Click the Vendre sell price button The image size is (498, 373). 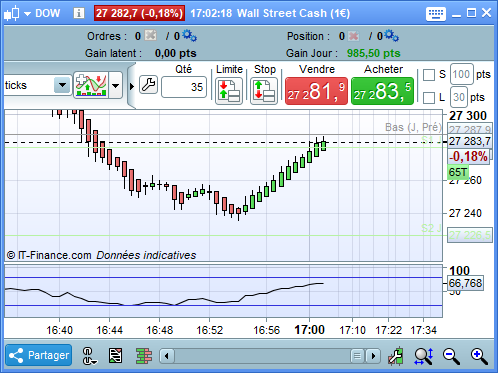point(316,91)
